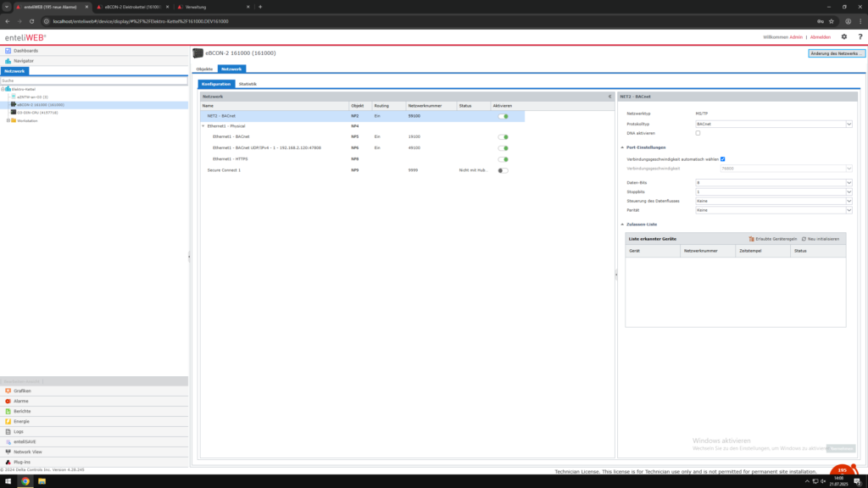Select the Konfiguration sub-tab
Screen dimensions: 868x488
pos(216,84)
